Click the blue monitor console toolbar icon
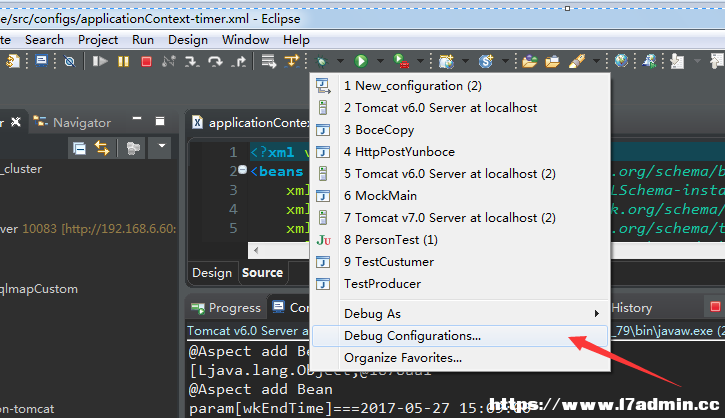 [42, 61]
